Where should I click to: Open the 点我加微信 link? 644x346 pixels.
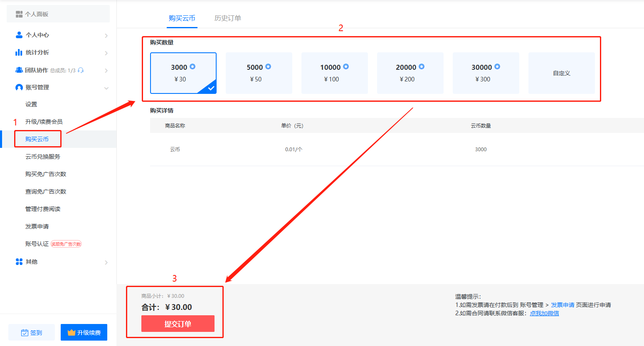click(544, 313)
